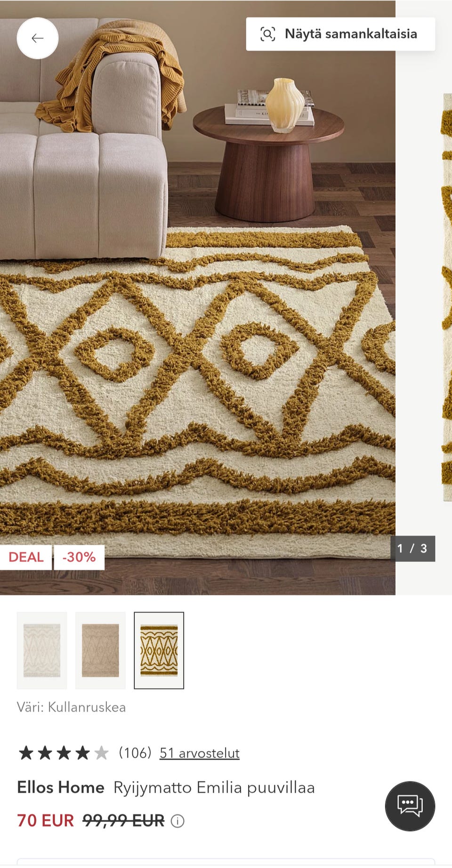Click the -30% discount badge
Viewport: 452px width, 868px height.
coord(79,557)
